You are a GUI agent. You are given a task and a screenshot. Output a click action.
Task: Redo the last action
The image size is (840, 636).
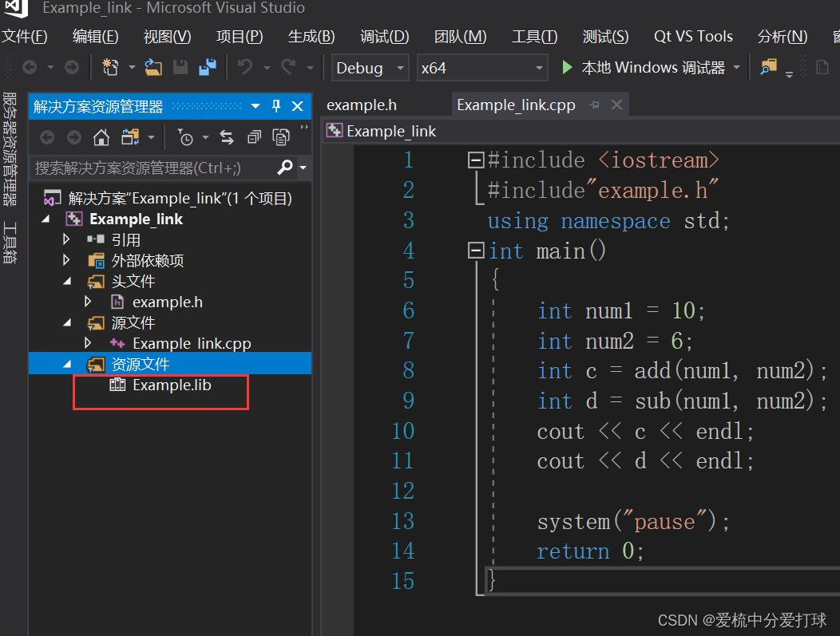click(x=289, y=68)
